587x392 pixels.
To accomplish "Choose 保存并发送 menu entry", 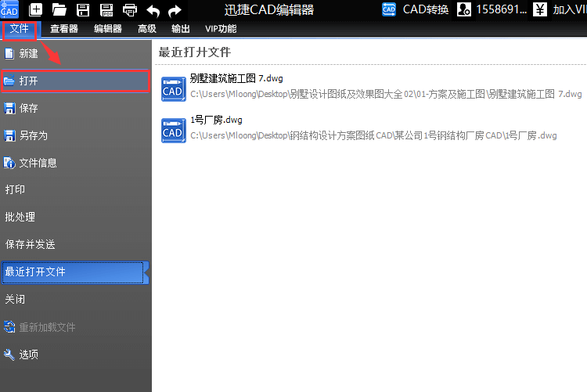I will 30,244.
